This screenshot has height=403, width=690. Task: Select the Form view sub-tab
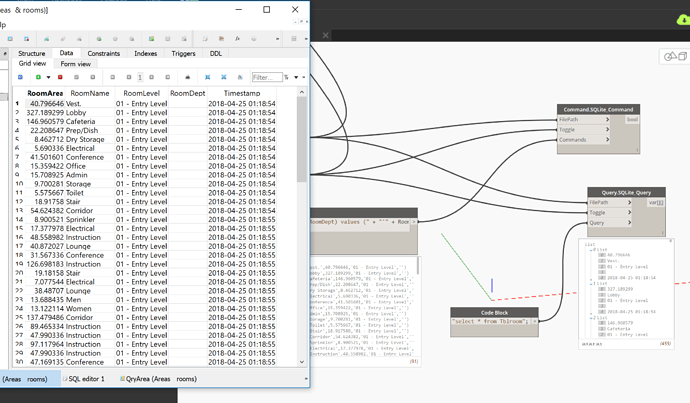pos(76,64)
